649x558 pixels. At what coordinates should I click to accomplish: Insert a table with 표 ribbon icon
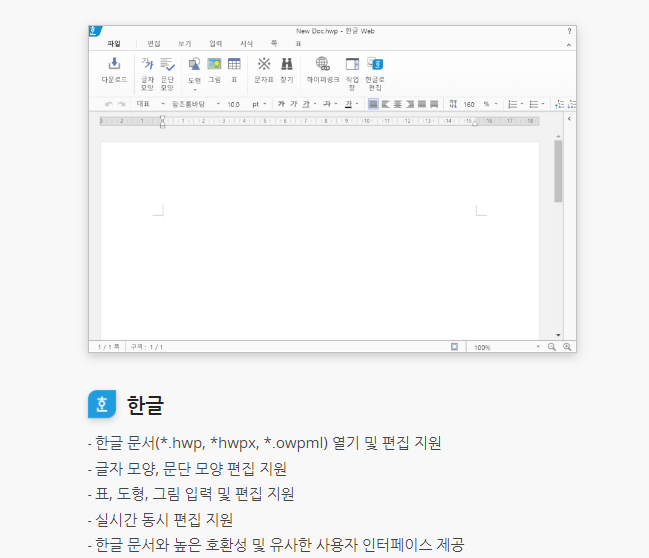click(234, 64)
